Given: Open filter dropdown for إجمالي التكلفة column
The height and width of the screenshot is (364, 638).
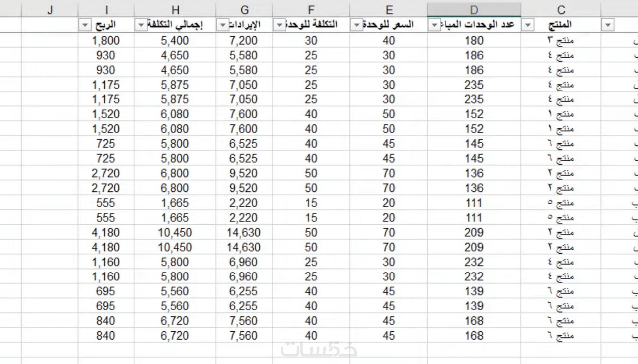Looking at the screenshot, I should [141, 25].
